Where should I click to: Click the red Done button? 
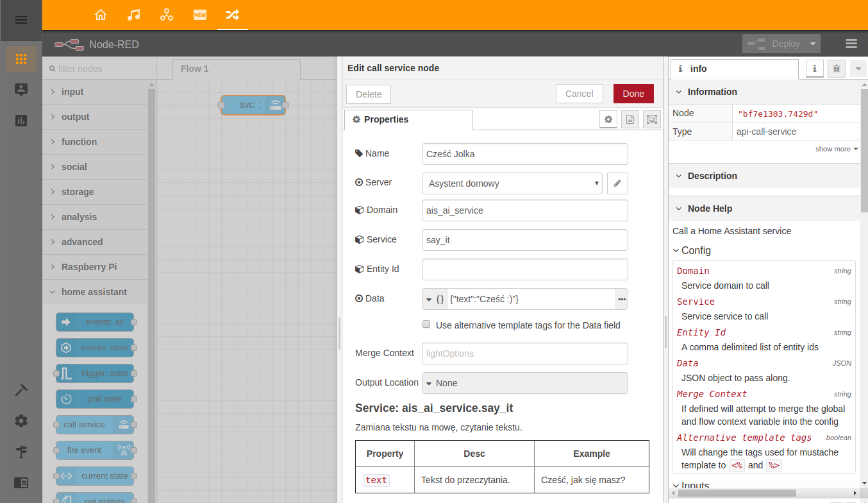coord(633,94)
